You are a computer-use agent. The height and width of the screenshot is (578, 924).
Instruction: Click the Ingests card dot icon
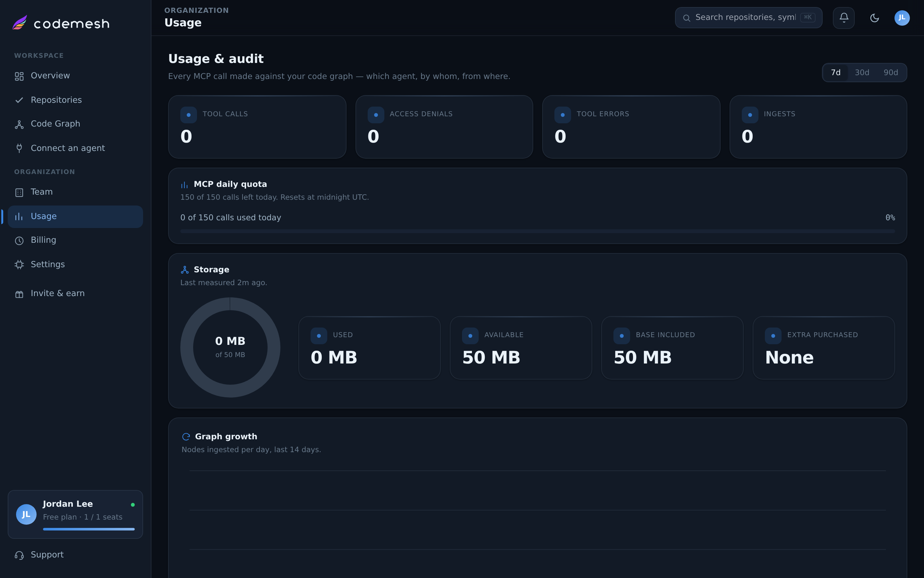point(750,115)
